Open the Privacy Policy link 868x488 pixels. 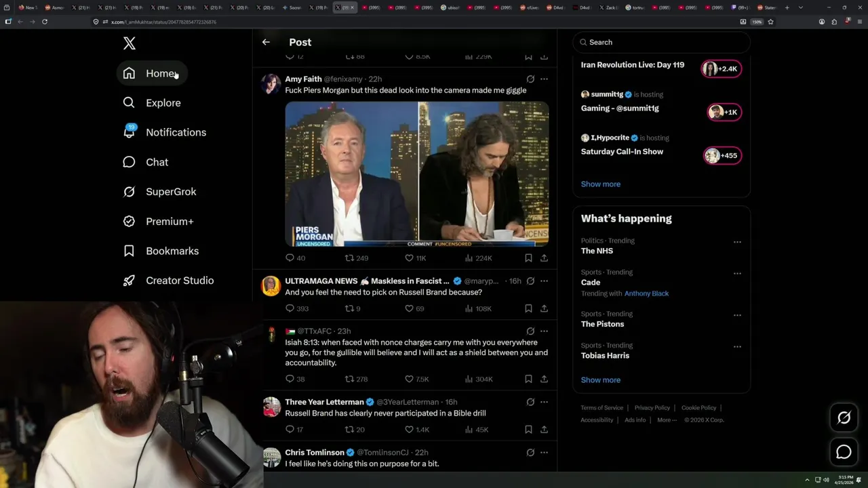[652, 408]
